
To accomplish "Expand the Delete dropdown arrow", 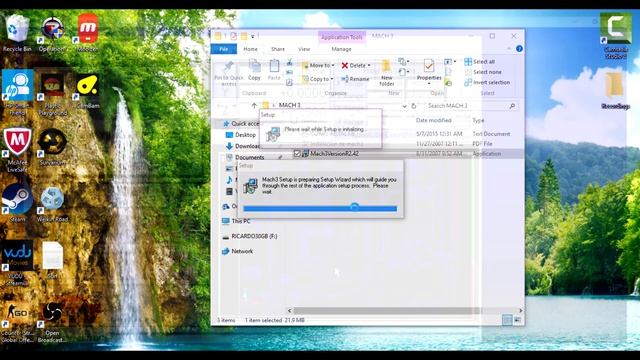I will click(x=369, y=65).
